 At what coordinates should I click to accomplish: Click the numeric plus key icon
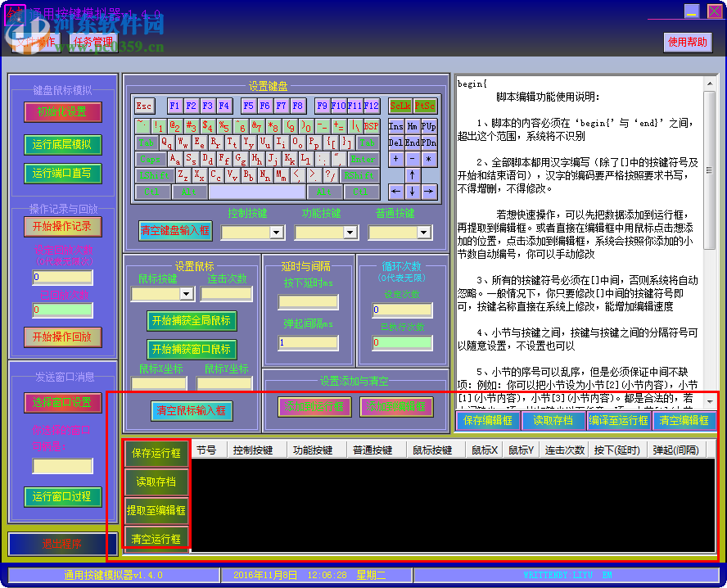pyautogui.click(x=395, y=159)
